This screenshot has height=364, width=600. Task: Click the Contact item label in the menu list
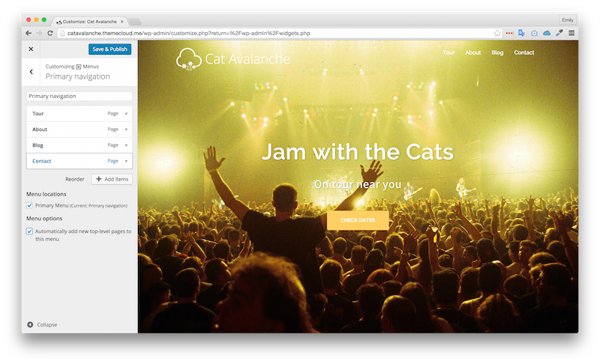pos(42,161)
